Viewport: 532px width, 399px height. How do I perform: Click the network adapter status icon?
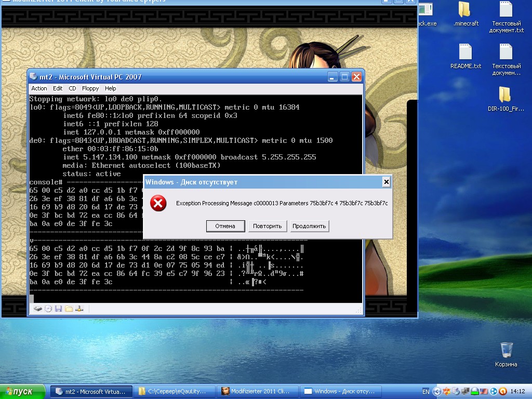point(79,309)
